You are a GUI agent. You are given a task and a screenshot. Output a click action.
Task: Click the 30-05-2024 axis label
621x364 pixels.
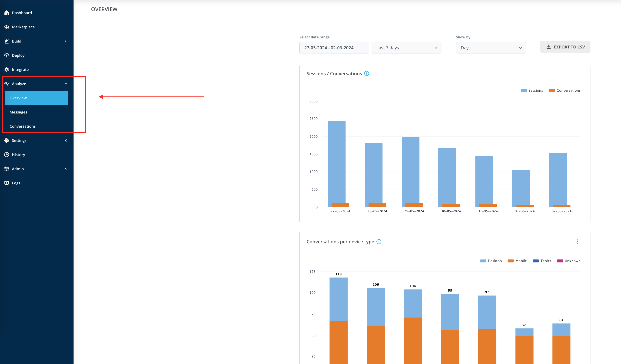pos(451,211)
